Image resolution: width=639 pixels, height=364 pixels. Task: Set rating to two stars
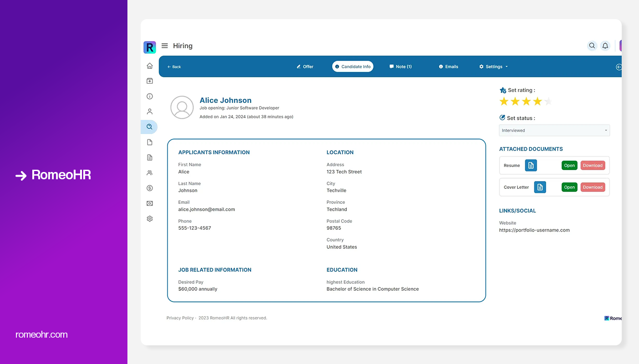click(x=515, y=101)
